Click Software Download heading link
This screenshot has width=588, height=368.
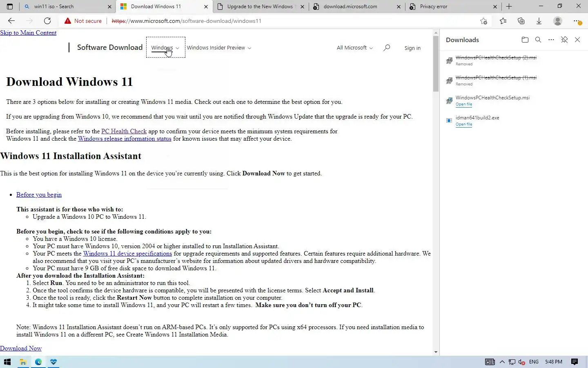pos(110,47)
